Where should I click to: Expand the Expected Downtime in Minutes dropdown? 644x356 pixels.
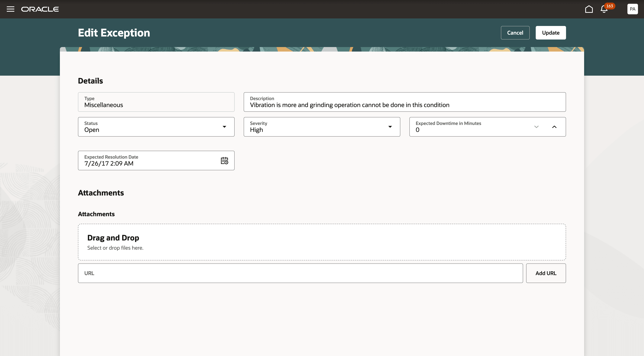click(536, 127)
